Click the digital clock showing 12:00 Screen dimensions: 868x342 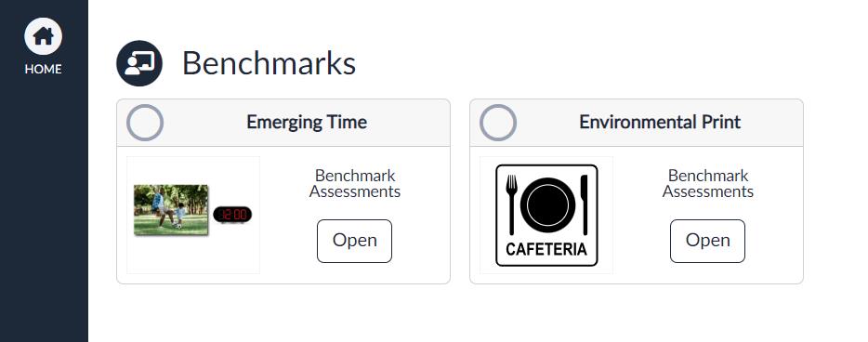tap(232, 215)
